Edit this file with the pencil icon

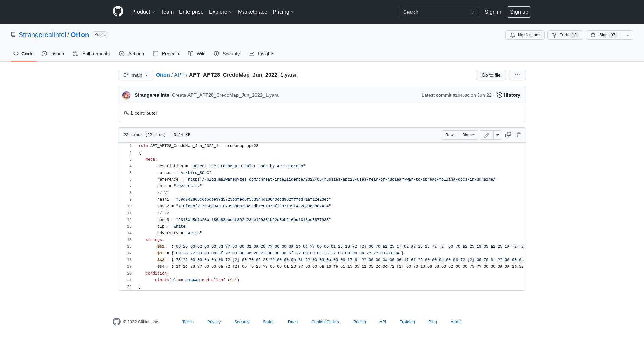click(x=486, y=135)
